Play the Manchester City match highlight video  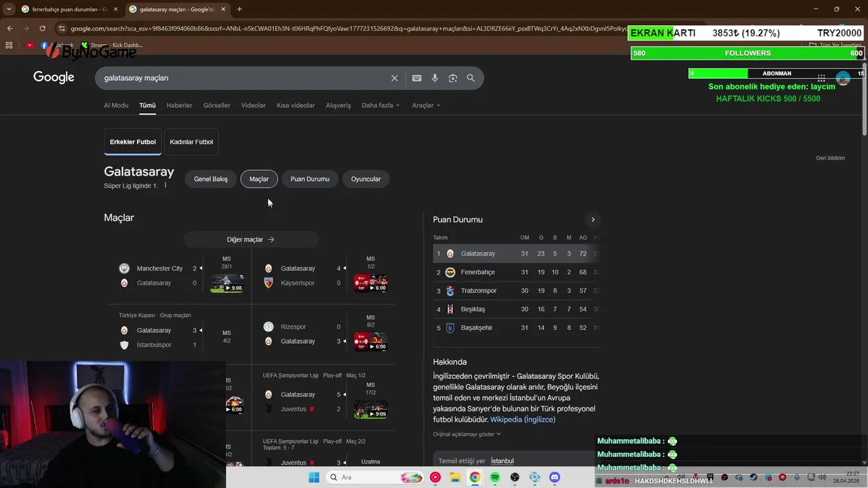pos(227,283)
